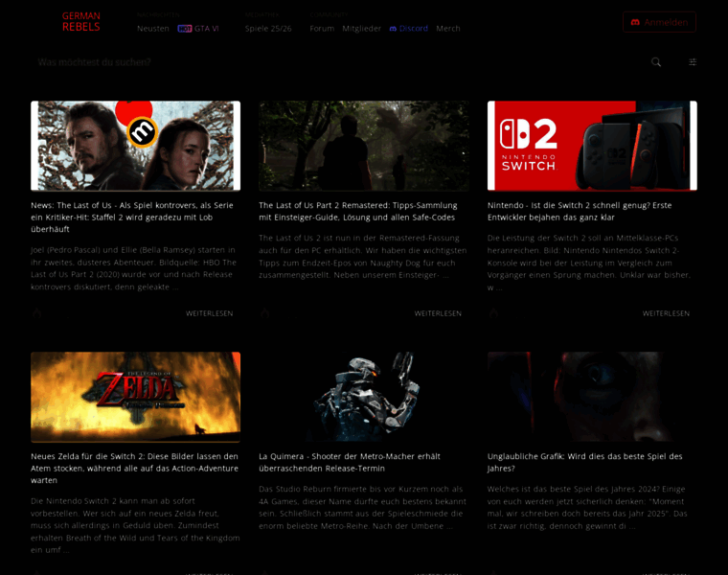Click excerpt 'Das Studio Reburn firmierte bis vor Kurzem'

(363, 508)
